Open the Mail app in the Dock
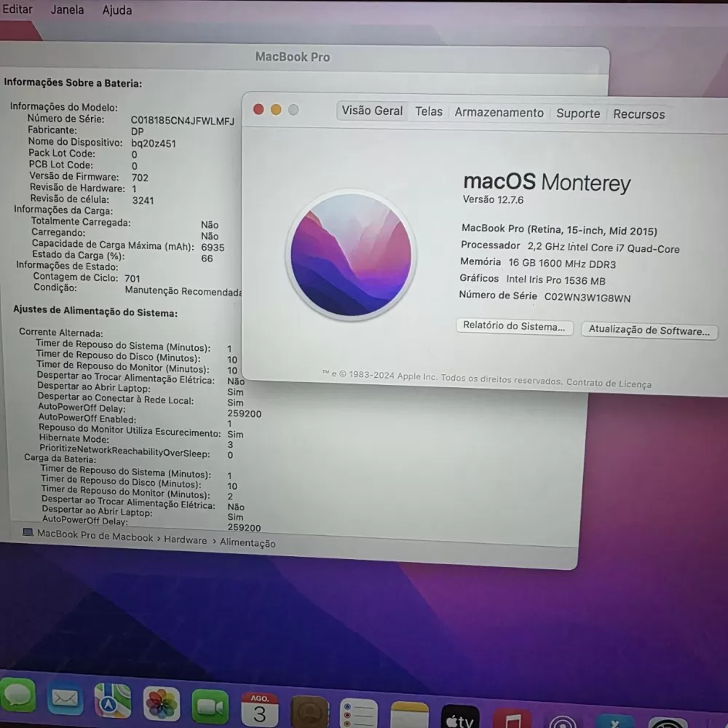The image size is (728, 728). (x=65, y=698)
